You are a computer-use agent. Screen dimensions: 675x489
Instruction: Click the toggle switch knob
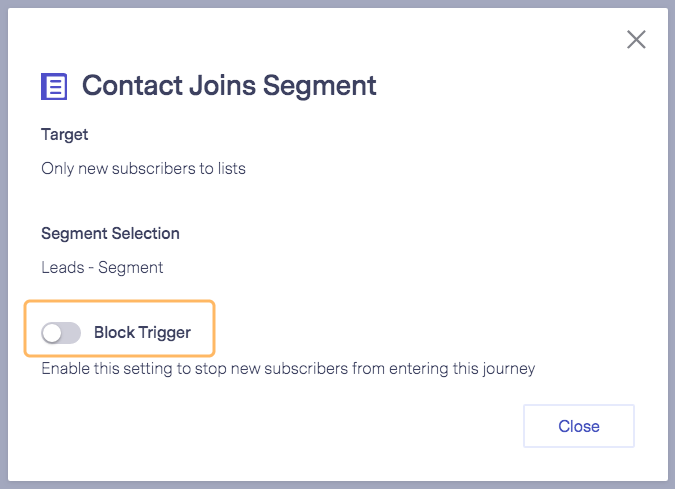click(x=52, y=333)
